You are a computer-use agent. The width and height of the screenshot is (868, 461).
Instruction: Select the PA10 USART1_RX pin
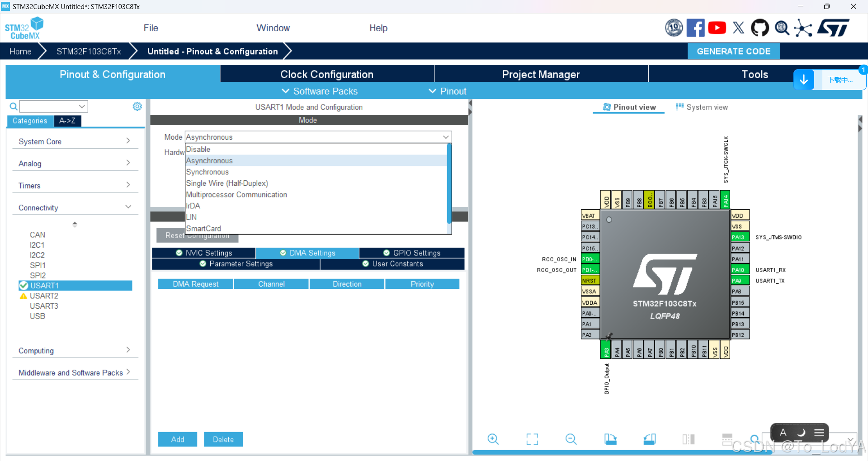pos(740,270)
